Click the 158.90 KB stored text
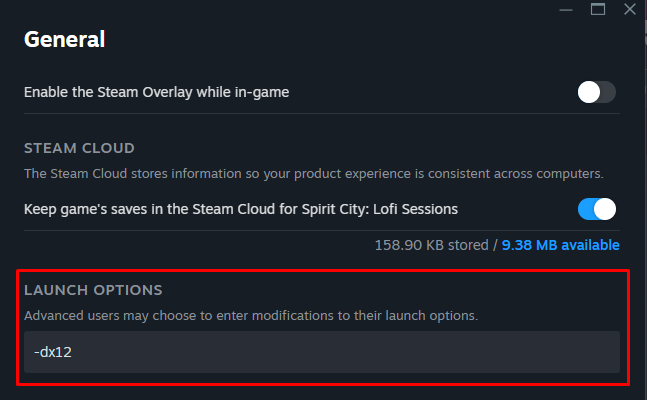This screenshot has width=647, height=400. (x=430, y=245)
